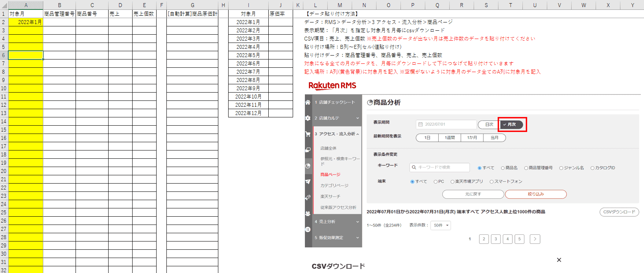Click the gear icon in RMS sidebar
The width and height of the screenshot is (644, 273).
pos(308,118)
